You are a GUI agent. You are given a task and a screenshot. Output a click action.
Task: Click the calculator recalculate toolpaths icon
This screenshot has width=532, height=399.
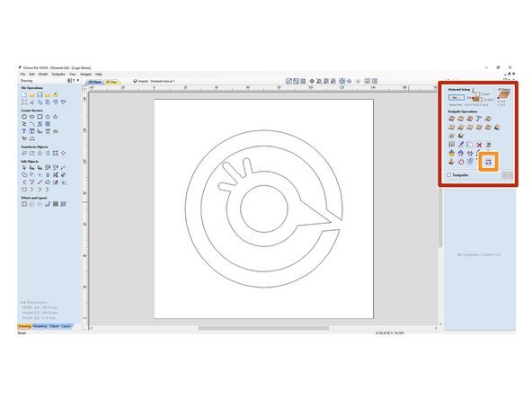(488, 145)
